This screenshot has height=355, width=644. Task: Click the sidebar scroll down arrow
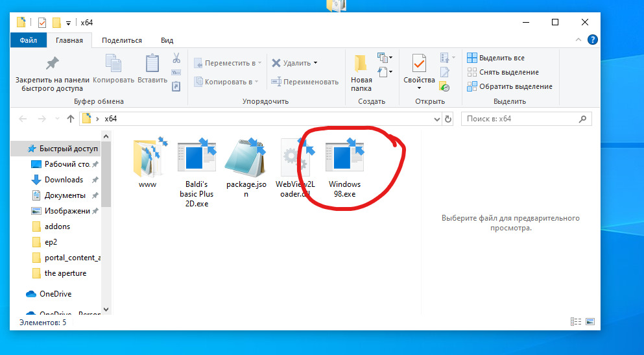click(106, 310)
